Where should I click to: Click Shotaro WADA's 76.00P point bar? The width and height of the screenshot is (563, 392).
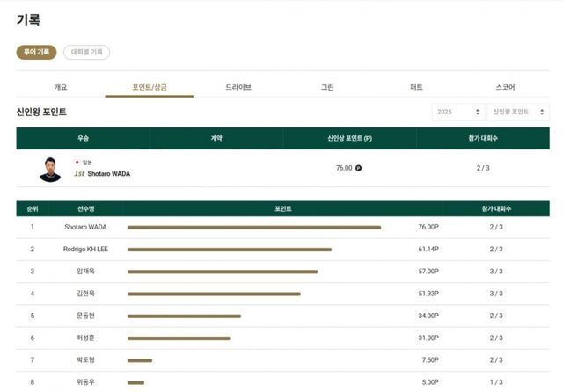(x=253, y=227)
